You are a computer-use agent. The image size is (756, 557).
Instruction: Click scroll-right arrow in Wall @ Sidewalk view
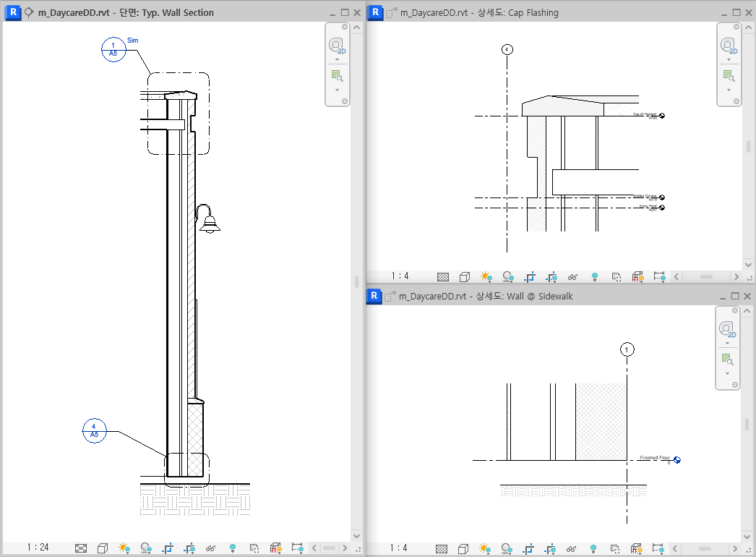tap(735, 548)
